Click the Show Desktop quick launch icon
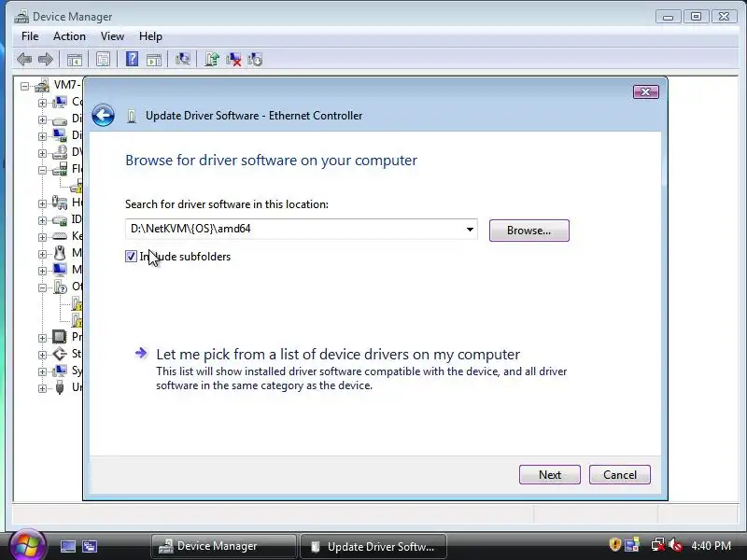747x560 pixels. pyautogui.click(x=68, y=546)
